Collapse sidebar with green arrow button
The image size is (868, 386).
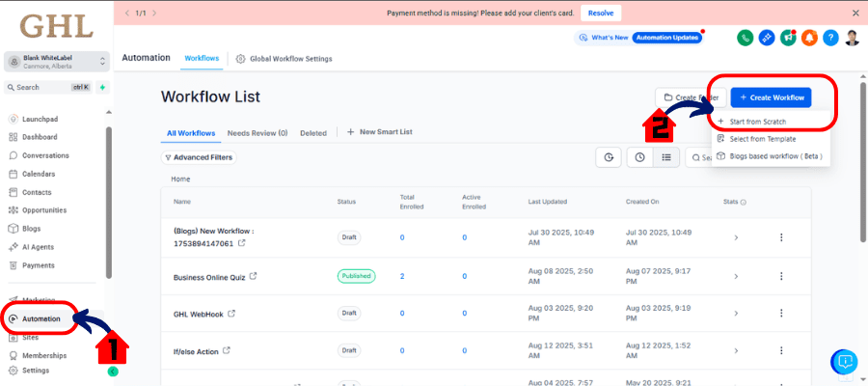pyautogui.click(x=113, y=372)
